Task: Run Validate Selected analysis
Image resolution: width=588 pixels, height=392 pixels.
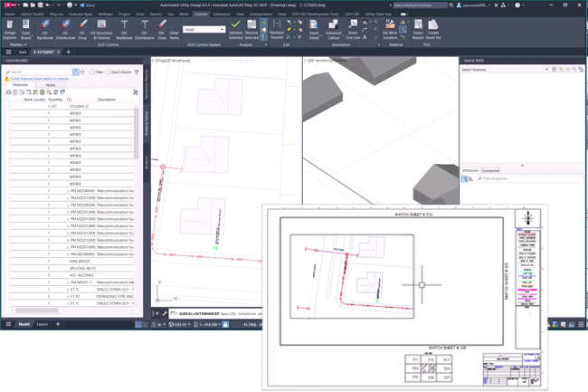Action: [235, 28]
